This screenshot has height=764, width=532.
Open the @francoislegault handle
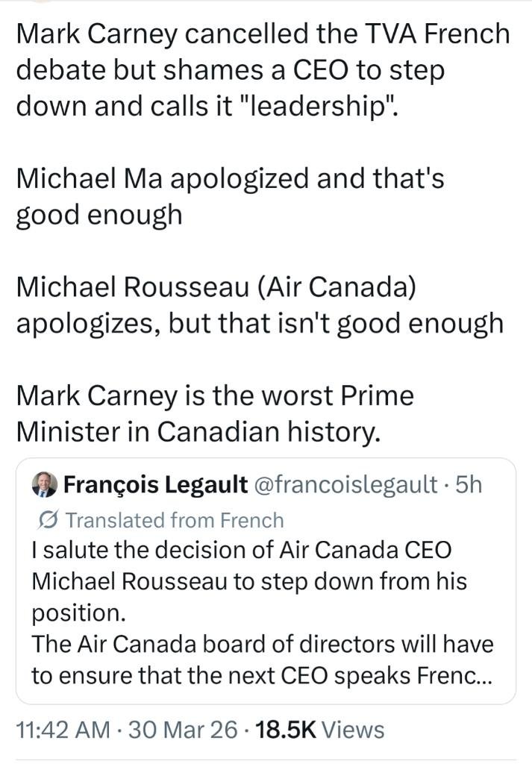coord(346,485)
